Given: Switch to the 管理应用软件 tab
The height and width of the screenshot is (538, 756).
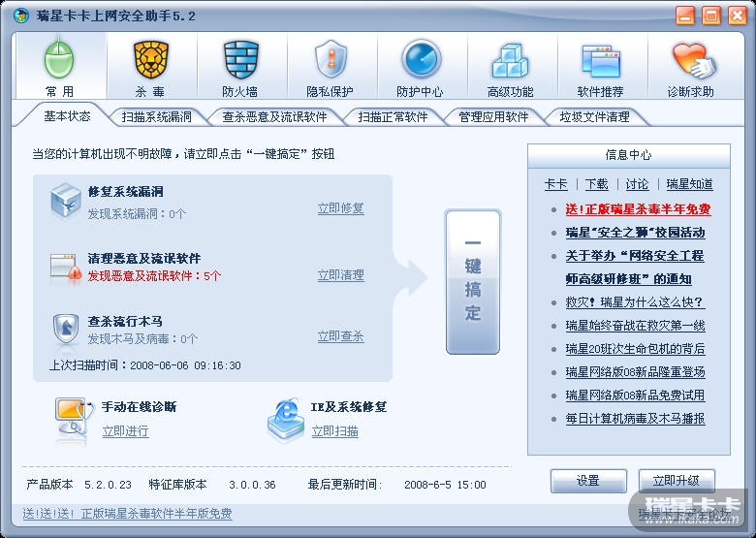Looking at the screenshot, I should 493,117.
